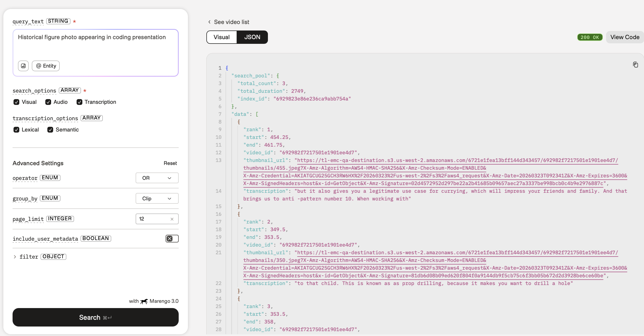Screen dimensions: 644x336
Task: Click the image upload icon in query box
Action: point(23,66)
